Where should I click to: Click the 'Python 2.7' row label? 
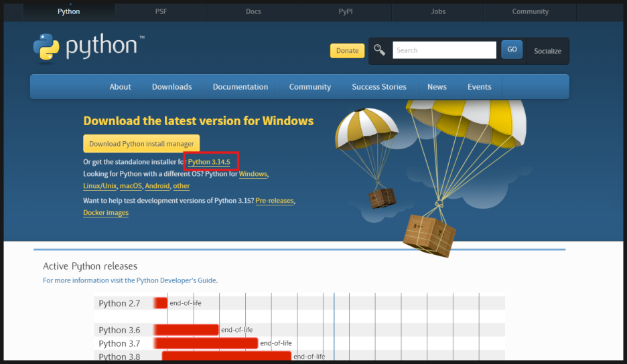point(119,303)
